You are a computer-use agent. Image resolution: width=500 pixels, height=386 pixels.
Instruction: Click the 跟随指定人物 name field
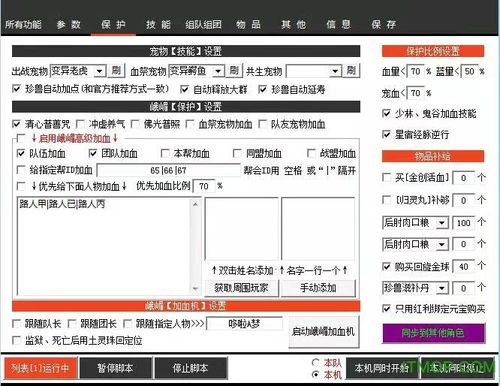tap(244, 324)
